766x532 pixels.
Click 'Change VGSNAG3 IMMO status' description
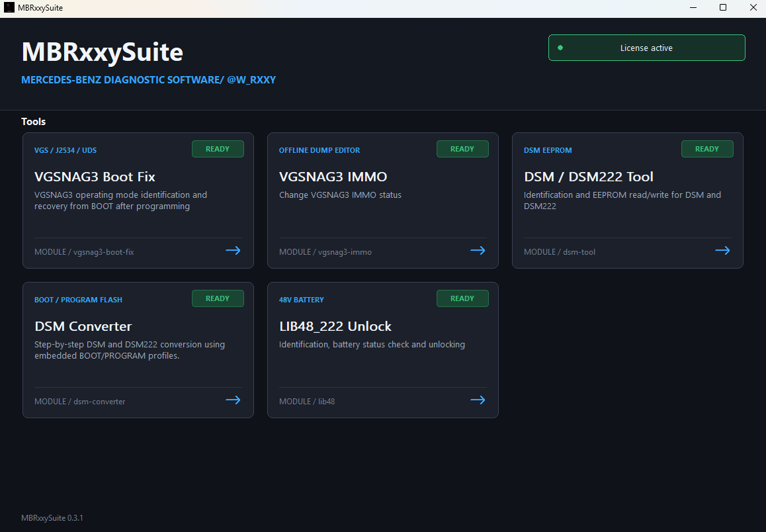click(x=340, y=195)
